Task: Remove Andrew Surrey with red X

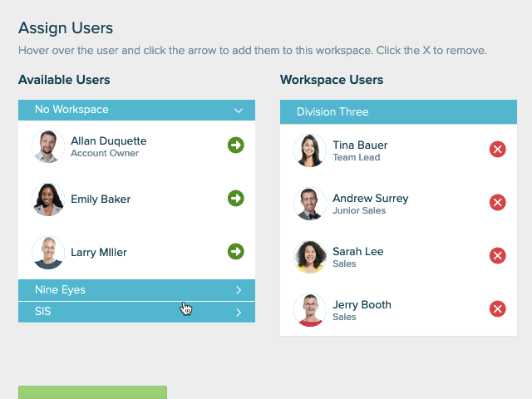Action: (x=498, y=203)
